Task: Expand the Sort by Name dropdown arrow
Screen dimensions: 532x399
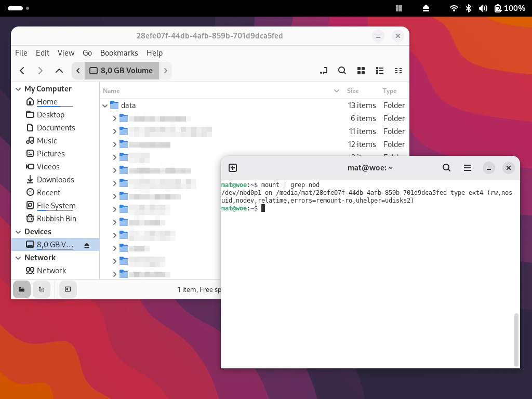Action: point(336,91)
